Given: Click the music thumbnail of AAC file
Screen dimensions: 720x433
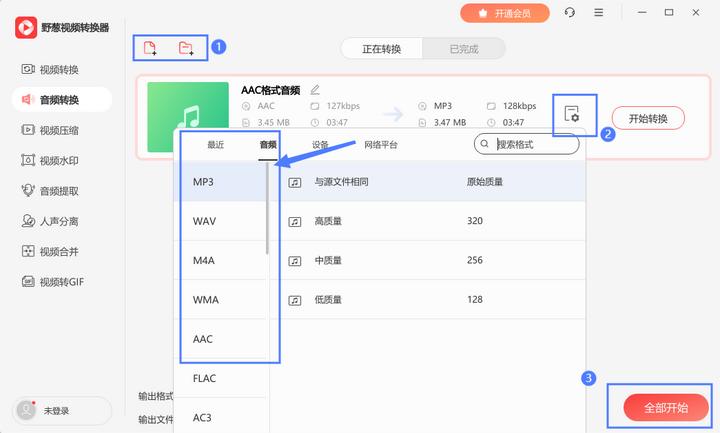Looking at the screenshot, I should click(x=188, y=117).
